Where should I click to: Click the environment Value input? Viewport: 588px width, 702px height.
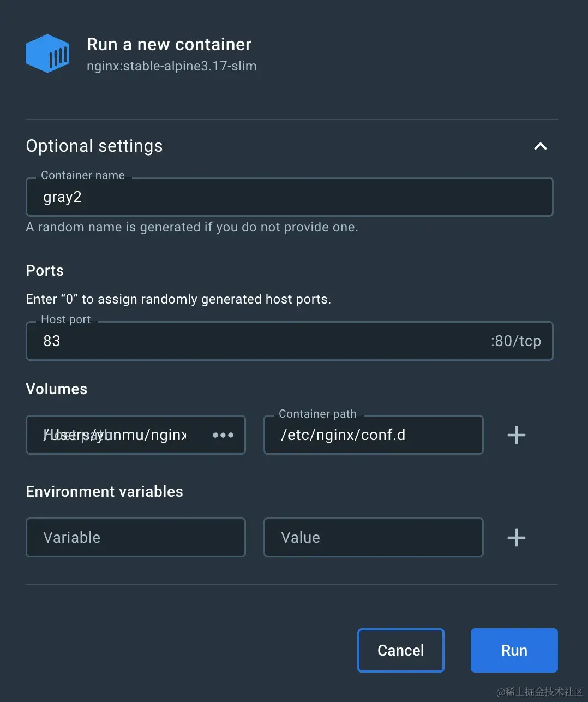[373, 538]
